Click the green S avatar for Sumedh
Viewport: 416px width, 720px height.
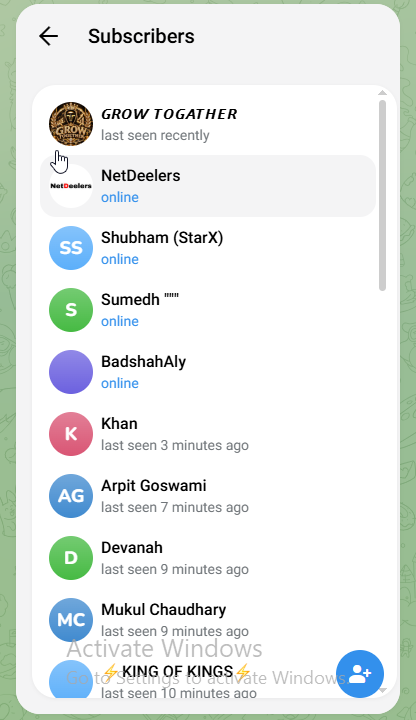point(71,310)
